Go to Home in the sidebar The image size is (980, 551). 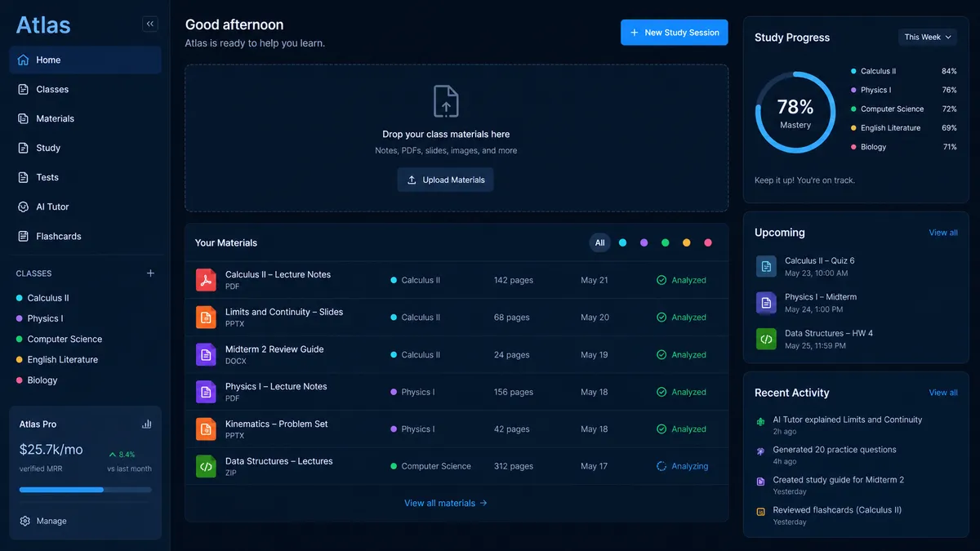click(x=85, y=60)
